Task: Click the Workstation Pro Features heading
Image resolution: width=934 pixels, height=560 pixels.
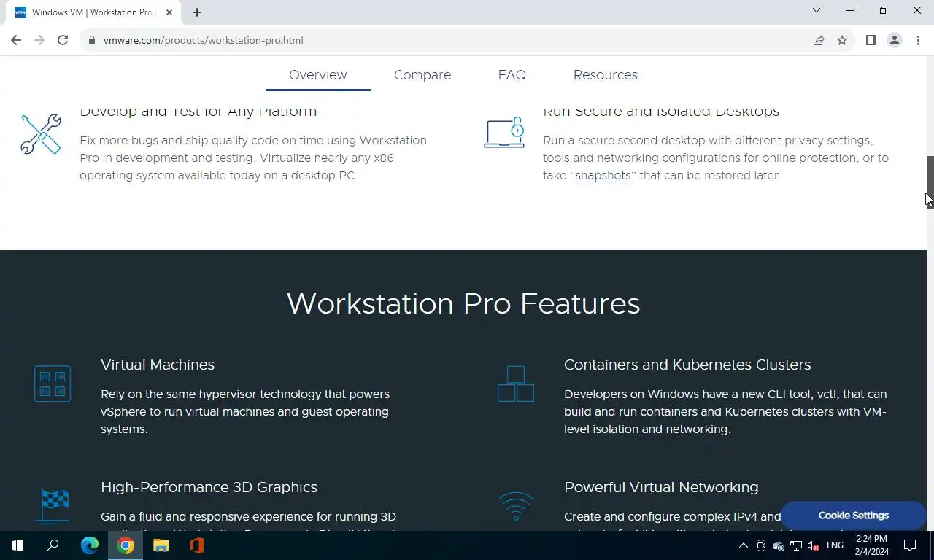Action: tap(463, 303)
